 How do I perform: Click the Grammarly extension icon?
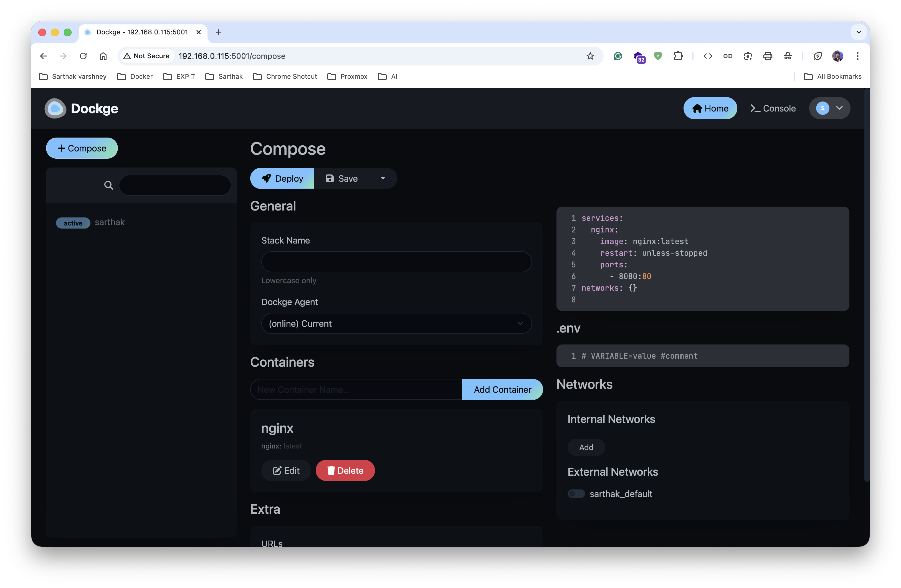pos(618,56)
